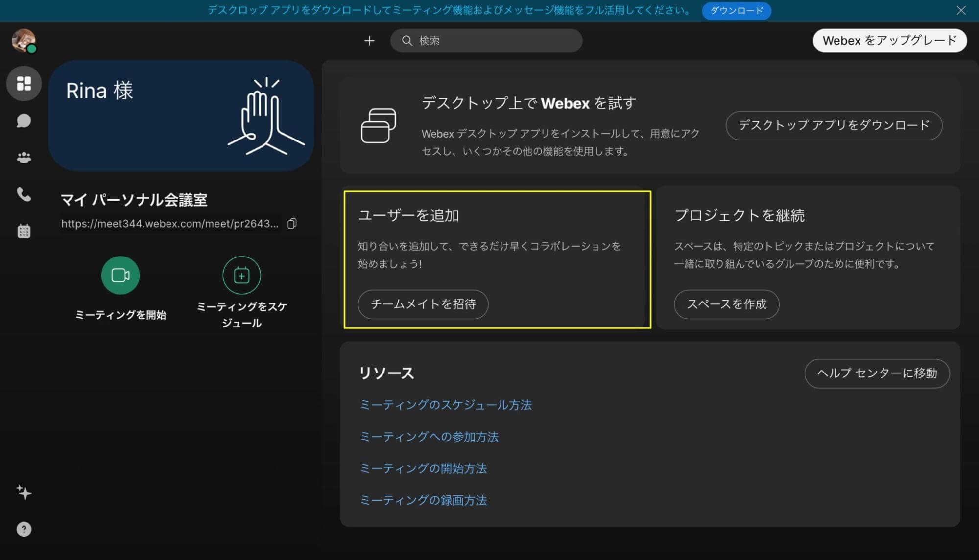Screen dimensions: 979x560
Task: Open ミーティングの開始方法 link
Action: click(423, 468)
